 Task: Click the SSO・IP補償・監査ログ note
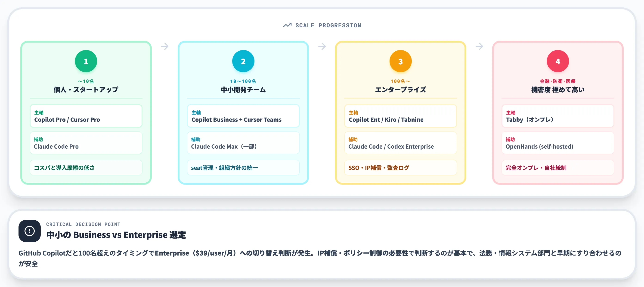pyautogui.click(x=400, y=168)
